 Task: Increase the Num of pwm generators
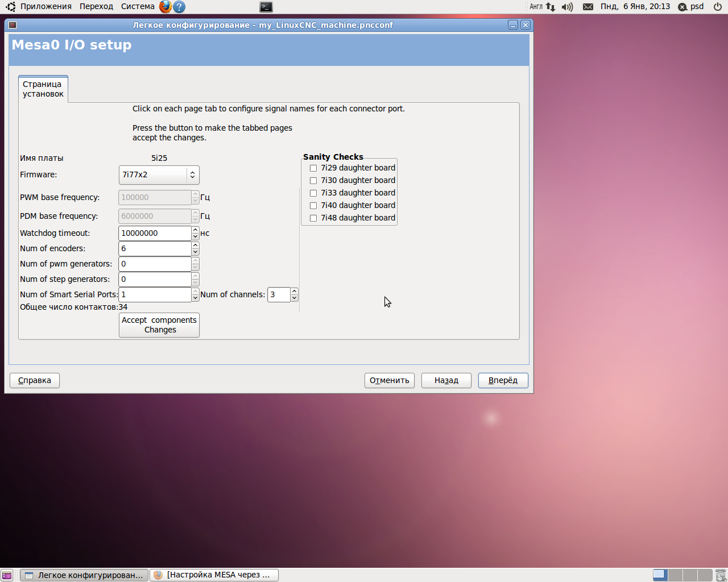(x=196, y=260)
